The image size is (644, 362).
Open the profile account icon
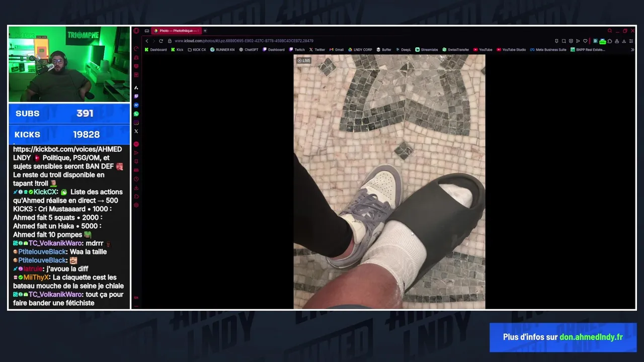(x=617, y=41)
